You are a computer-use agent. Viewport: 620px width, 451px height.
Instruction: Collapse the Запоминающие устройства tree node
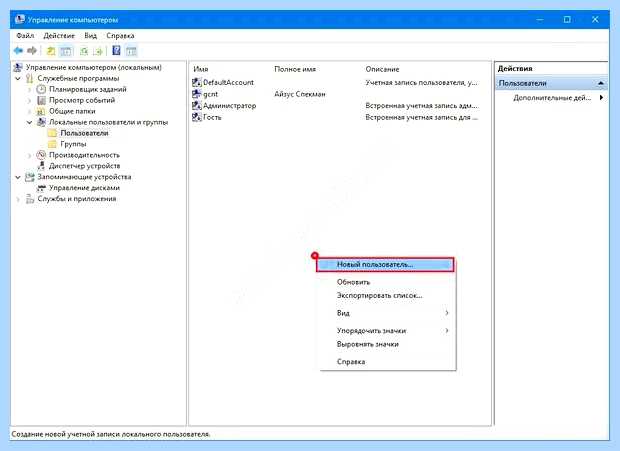point(18,177)
